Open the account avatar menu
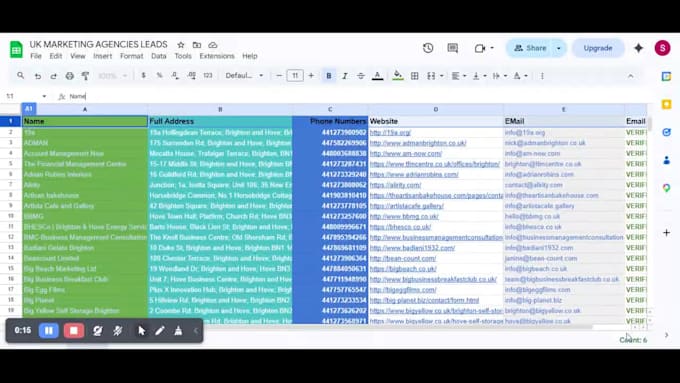The width and height of the screenshot is (680, 383). (x=662, y=48)
